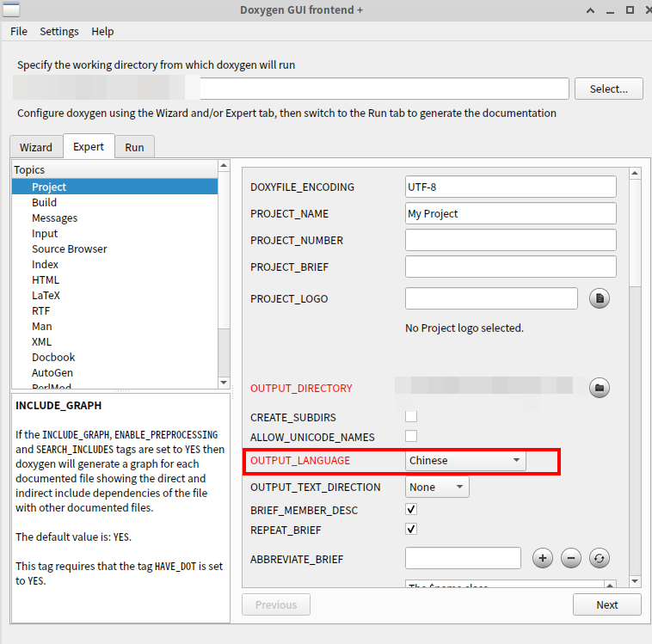Open the Help menu

(x=102, y=32)
